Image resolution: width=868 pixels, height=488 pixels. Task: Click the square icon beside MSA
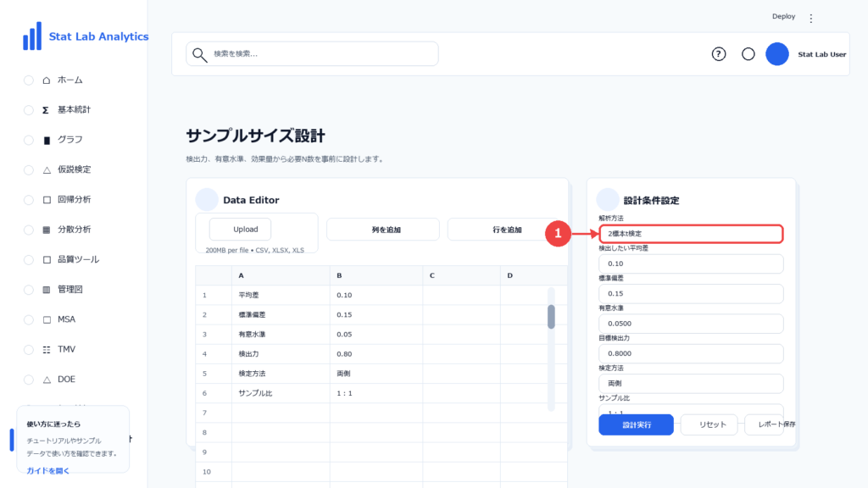tap(47, 319)
